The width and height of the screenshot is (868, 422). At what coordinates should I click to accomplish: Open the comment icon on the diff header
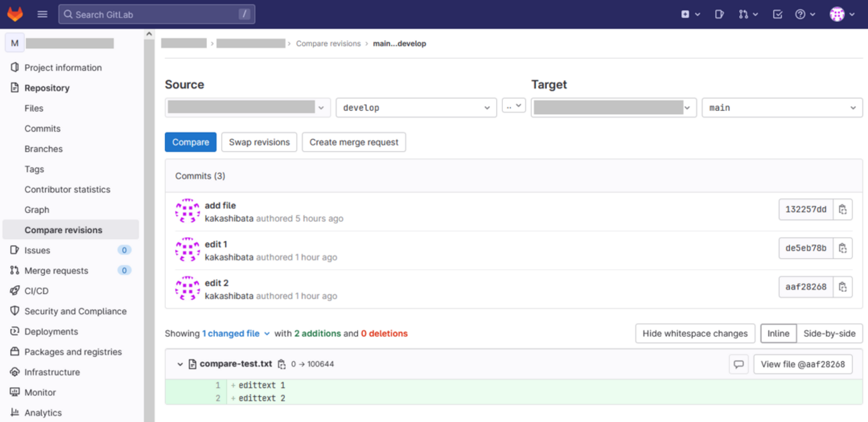(738, 364)
